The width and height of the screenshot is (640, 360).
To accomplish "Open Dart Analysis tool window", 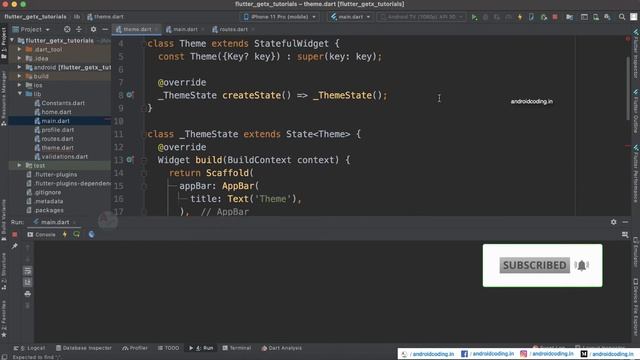I will pos(282,348).
